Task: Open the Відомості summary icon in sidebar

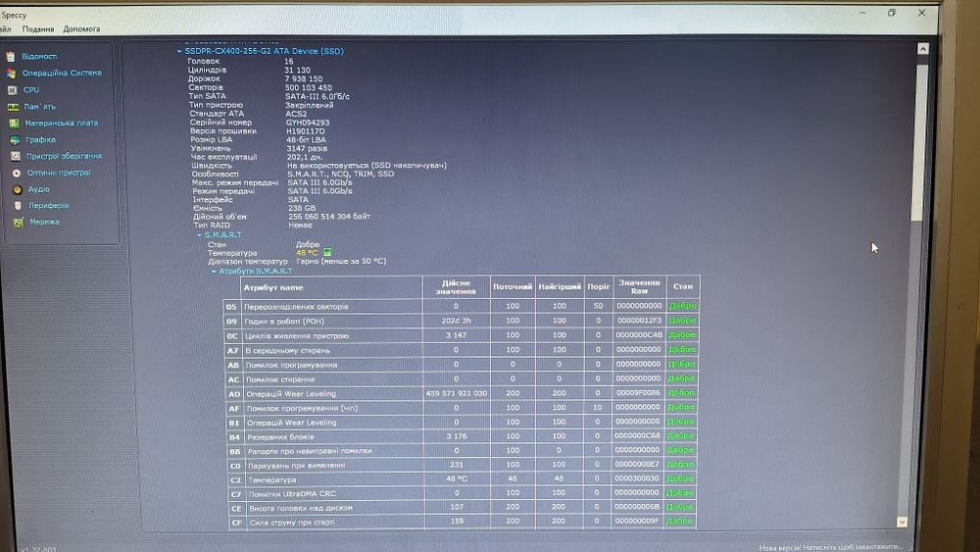Action: pos(10,56)
